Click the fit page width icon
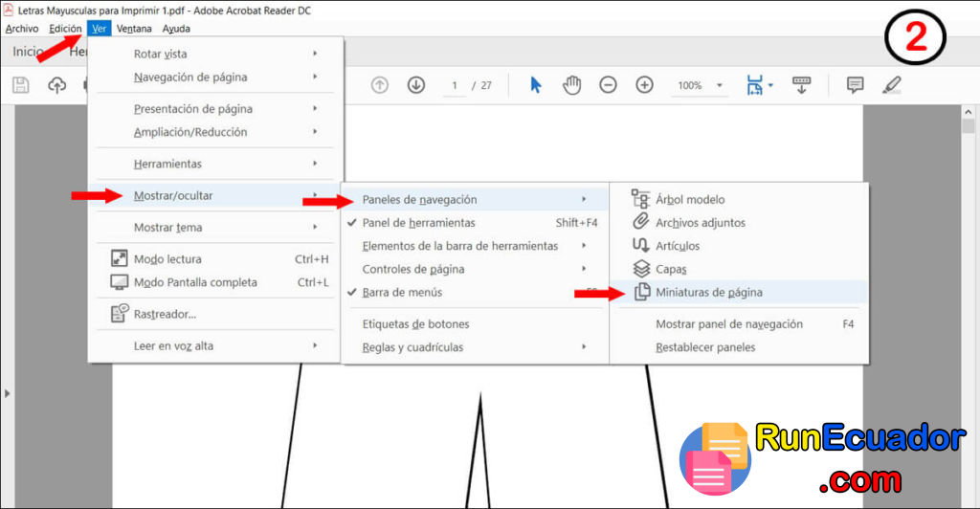Viewport: 980px width, 509px height. (754, 85)
